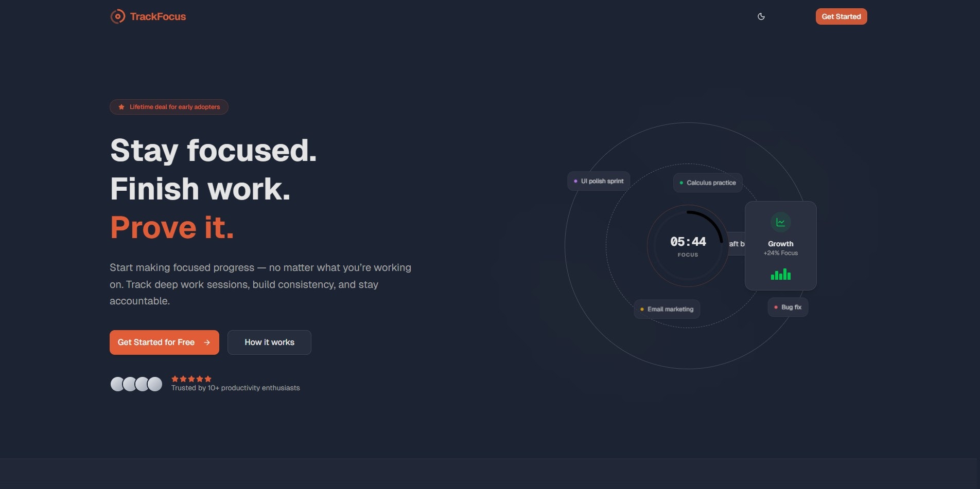Click the yellow dot on the Email marketing chip
The height and width of the screenshot is (489, 980).
coord(641,309)
